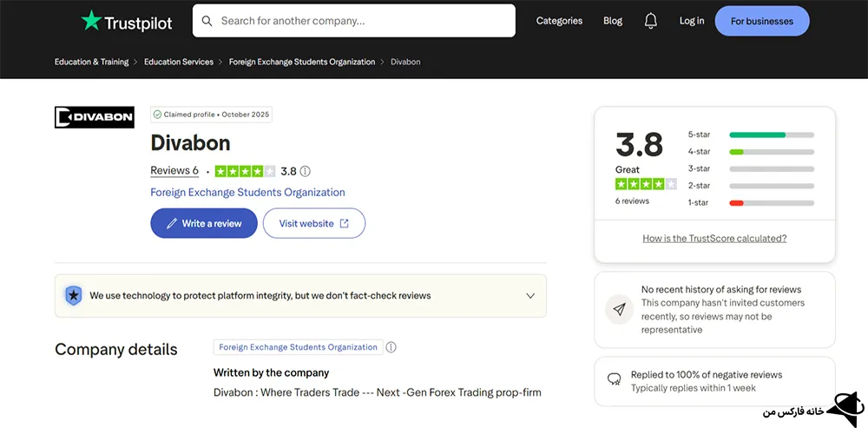Click the Divabon breadcrumb

(405, 62)
